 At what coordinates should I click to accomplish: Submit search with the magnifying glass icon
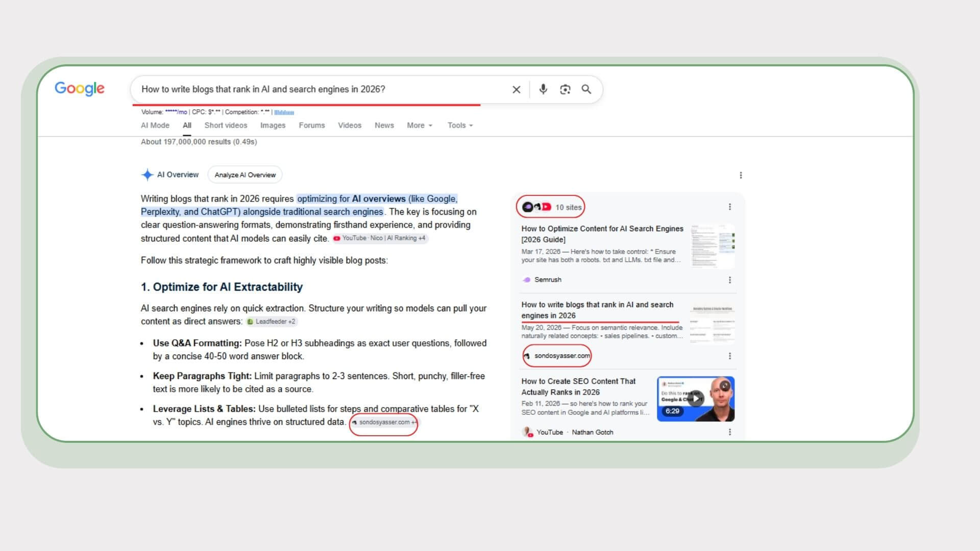(x=586, y=89)
